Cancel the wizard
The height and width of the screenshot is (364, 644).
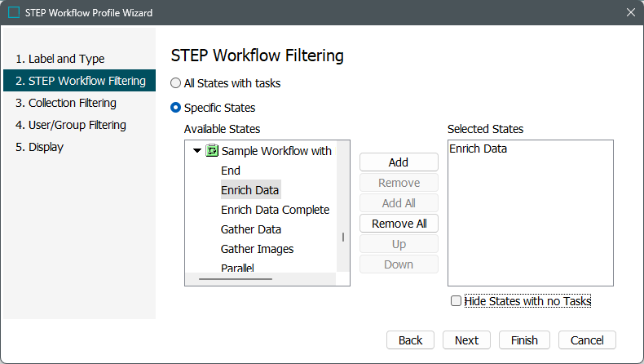point(587,340)
